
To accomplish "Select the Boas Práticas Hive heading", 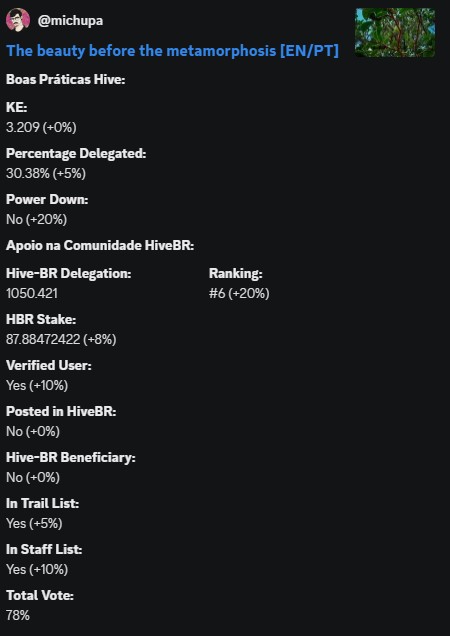I will (x=65, y=80).
